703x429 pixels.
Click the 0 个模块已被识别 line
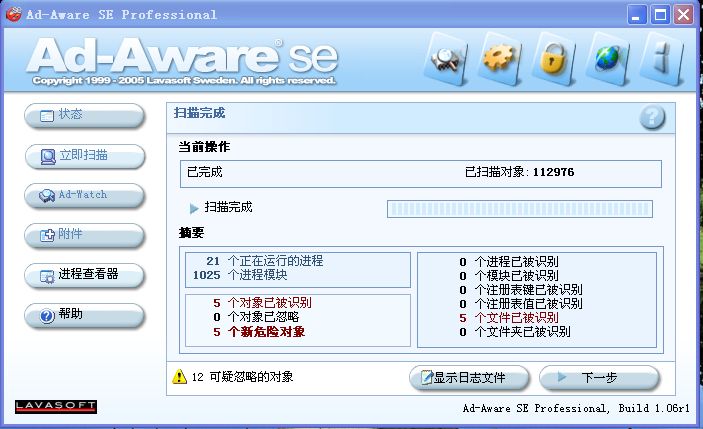(509, 275)
